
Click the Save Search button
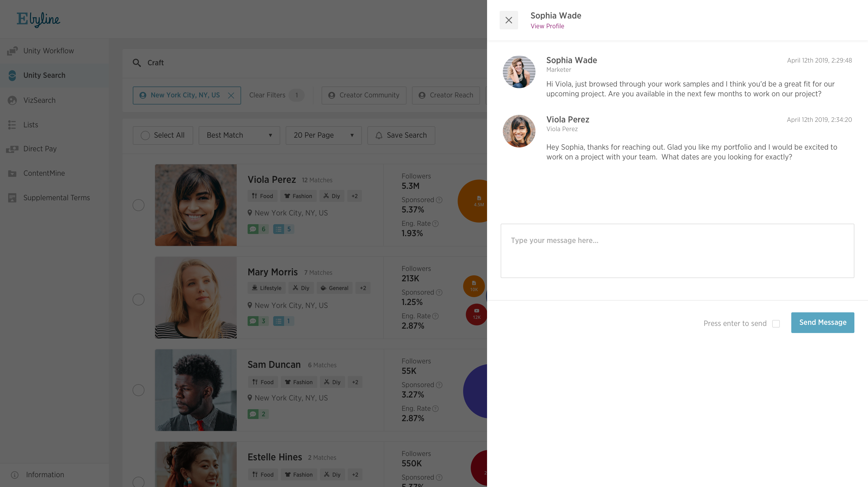(401, 135)
